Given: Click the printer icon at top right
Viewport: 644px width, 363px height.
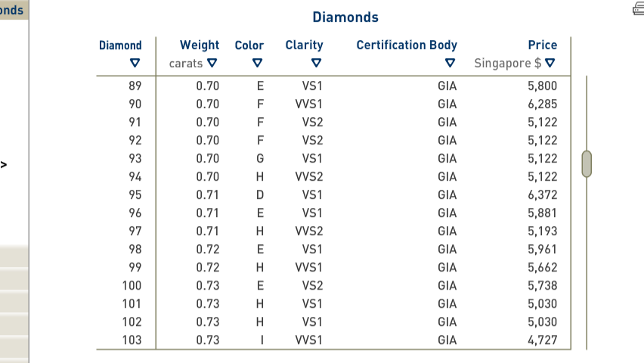Looking at the screenshot, I should click(638, 9).
